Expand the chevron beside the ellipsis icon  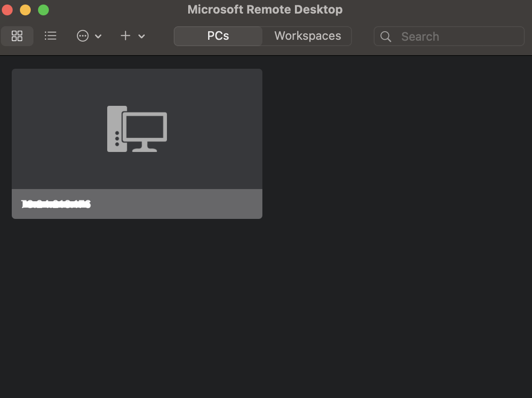coord(99,36)
